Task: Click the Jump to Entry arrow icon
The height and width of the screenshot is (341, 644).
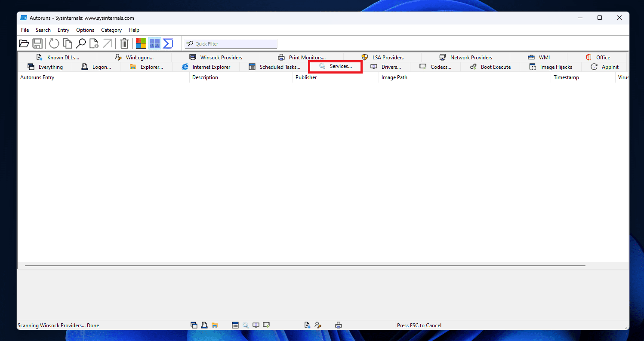Action: [x=107, y=43]
